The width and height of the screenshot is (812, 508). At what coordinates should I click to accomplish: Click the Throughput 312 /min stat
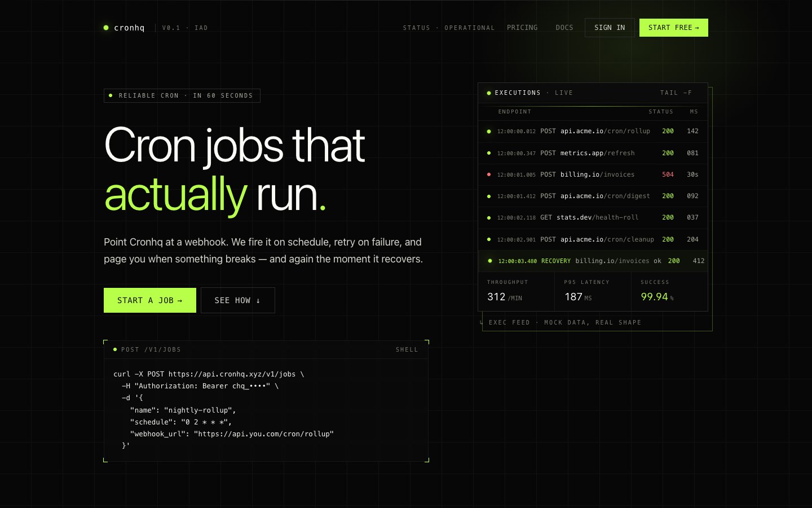pos(516,291)
